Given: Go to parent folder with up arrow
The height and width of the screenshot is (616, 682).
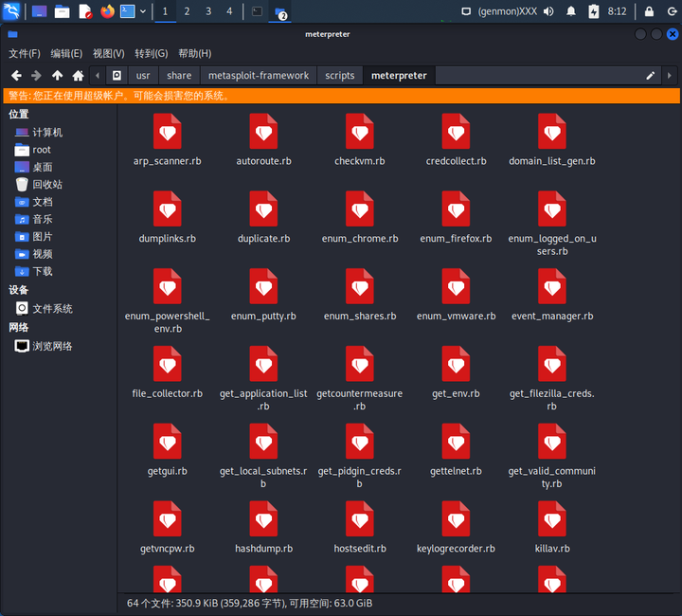Looking at the screenshot, I should 57,76.
